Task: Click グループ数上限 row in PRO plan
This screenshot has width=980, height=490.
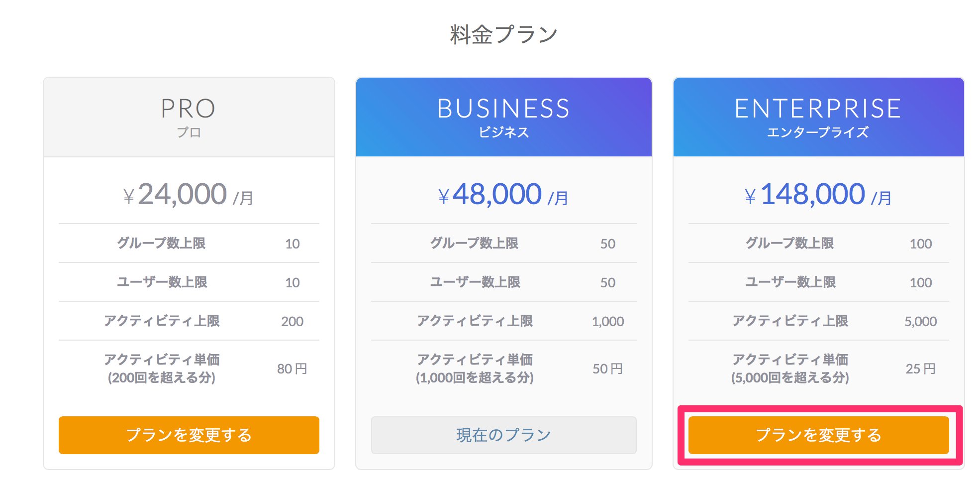Action: (189, 244)
